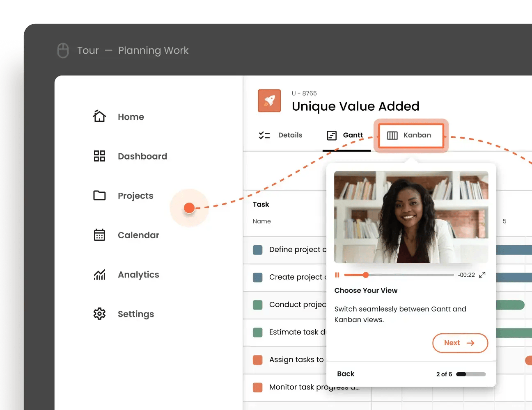Click the video progress slider
The image size is (532, 410).
[x=399, y=275]
